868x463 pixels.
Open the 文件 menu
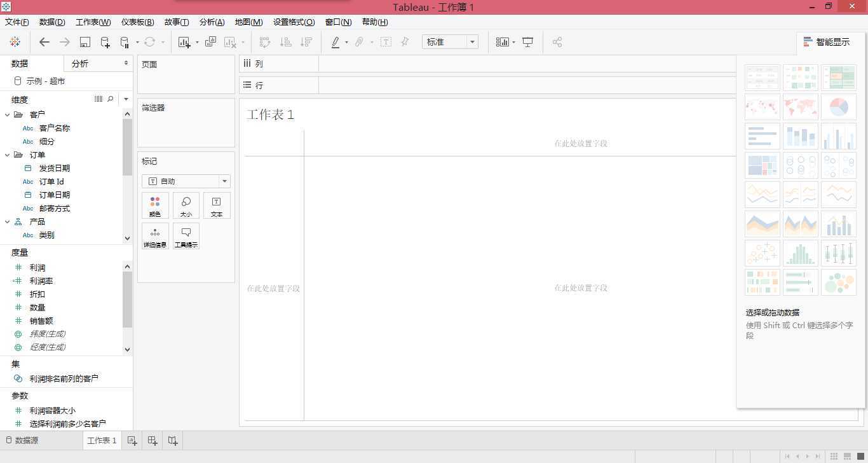(x=17, y=22)
